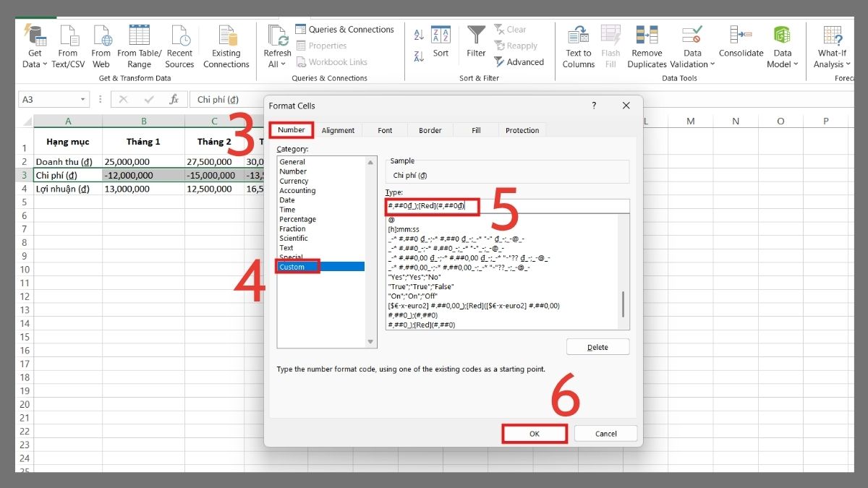Open the Sort dialog
Screen dimensions: 868x488
point(441,42)
